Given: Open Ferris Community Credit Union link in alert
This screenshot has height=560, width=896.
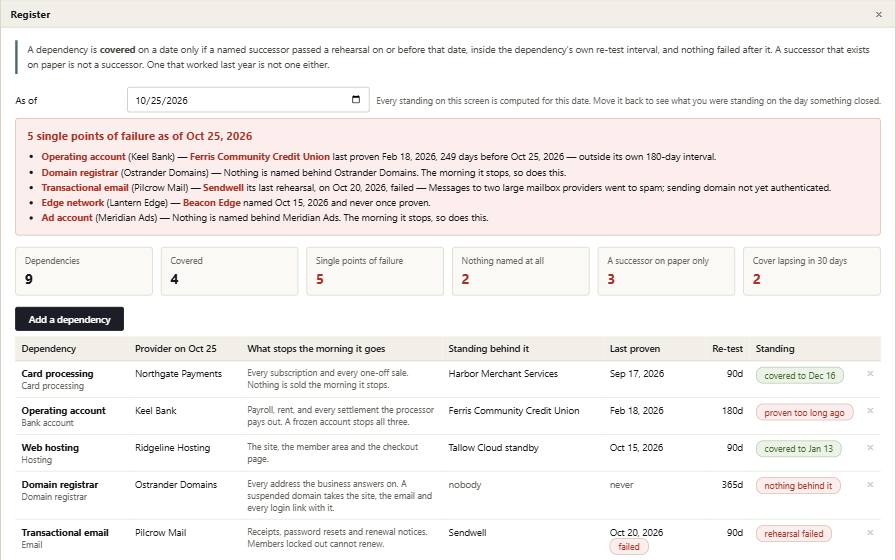Looking at the screenshot, I should (x=259, y=157).
